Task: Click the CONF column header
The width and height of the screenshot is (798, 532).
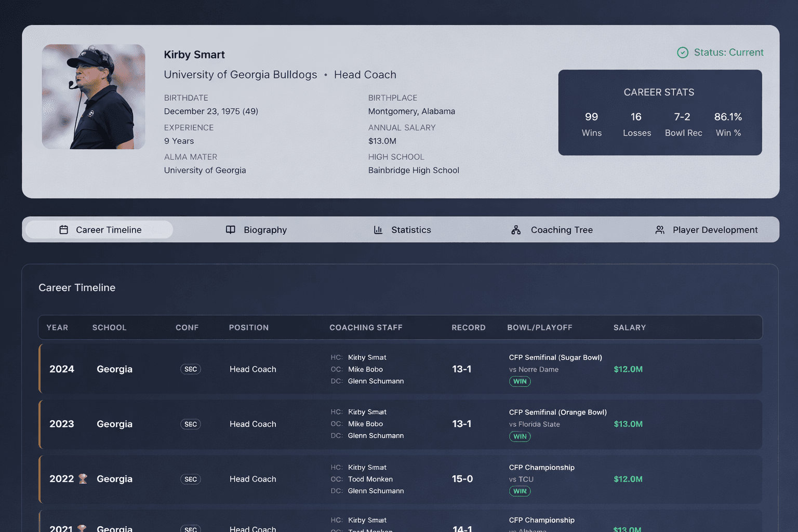Action: [x=187, y=327]
